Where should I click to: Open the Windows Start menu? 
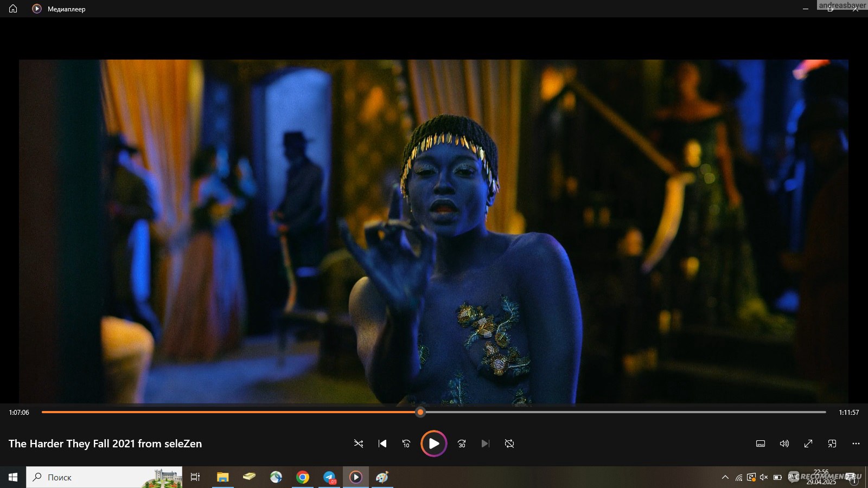pyautogui.click(x=13, y=477)
